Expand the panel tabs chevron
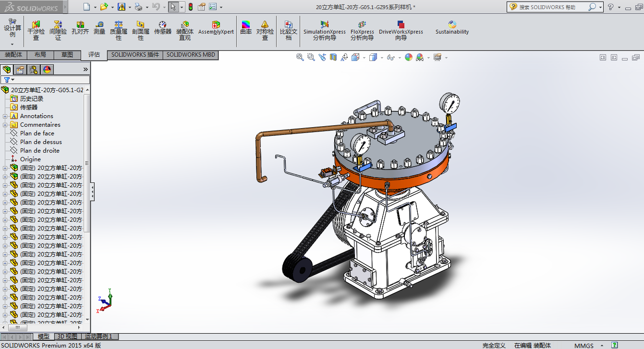 pyautogui.click(x=85, y=70)
